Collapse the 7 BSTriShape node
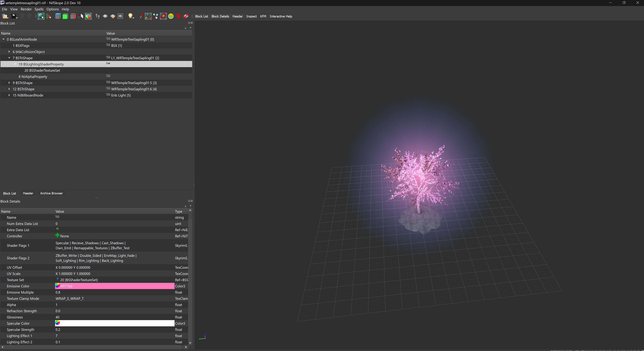 9,58
